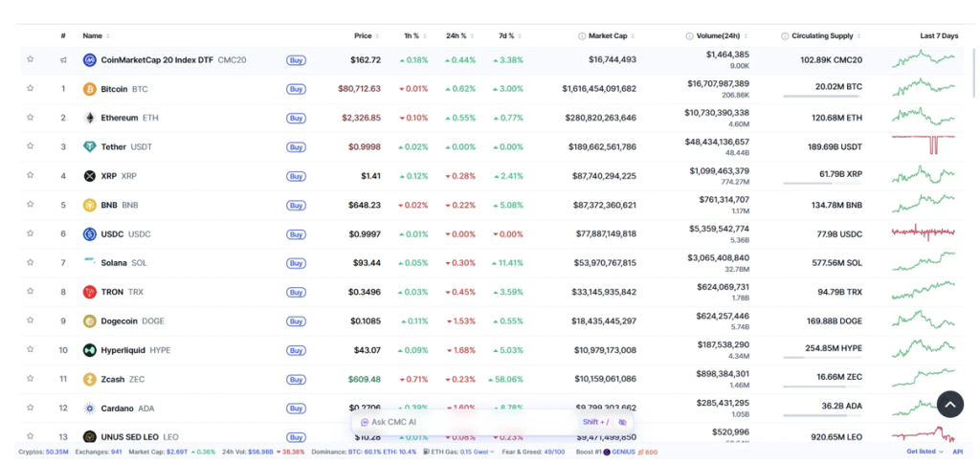
Task: Expand the Get listed dropdown
Action: coord(925,452)
